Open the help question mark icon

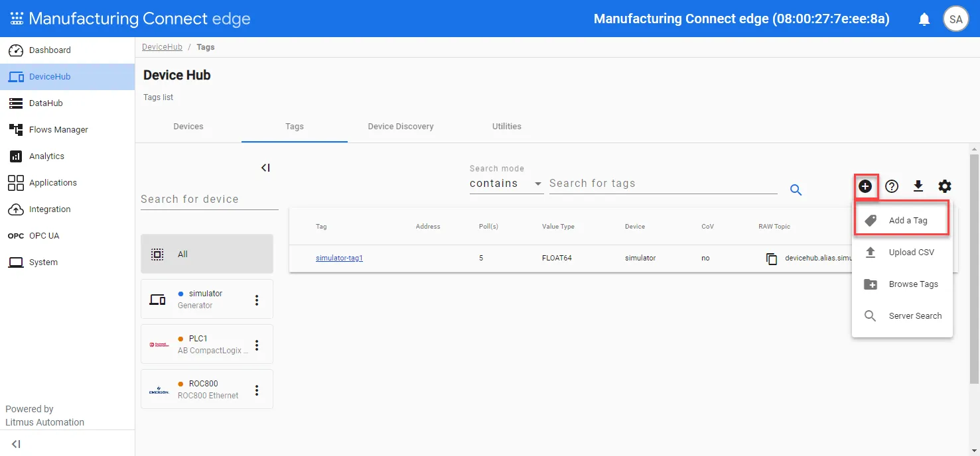(x=892, y=187)
